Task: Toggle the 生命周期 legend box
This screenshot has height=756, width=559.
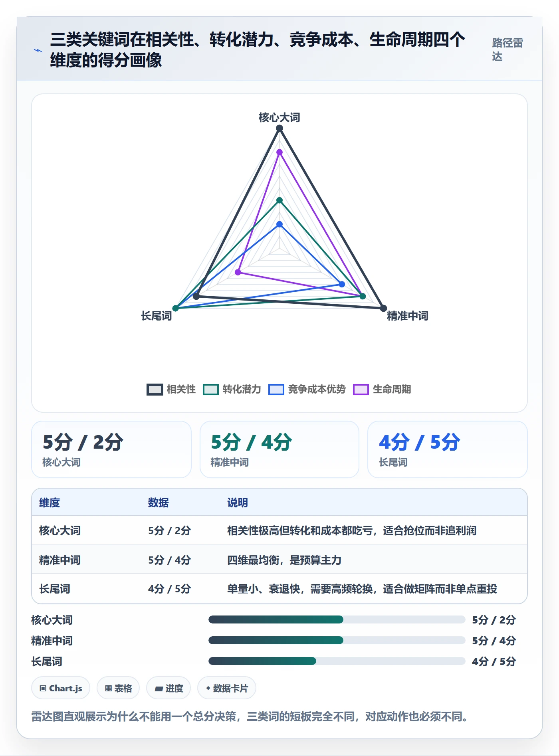Action: (x=361, y=389)
